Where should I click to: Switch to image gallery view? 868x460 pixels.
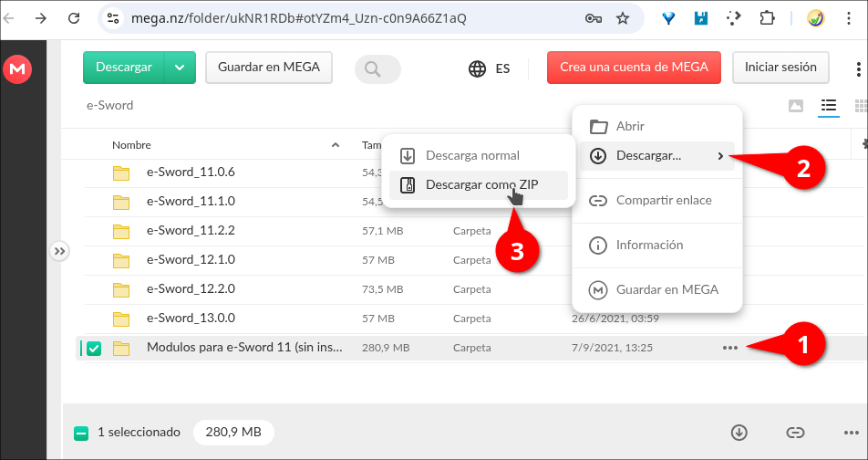(x=795, y=105)
